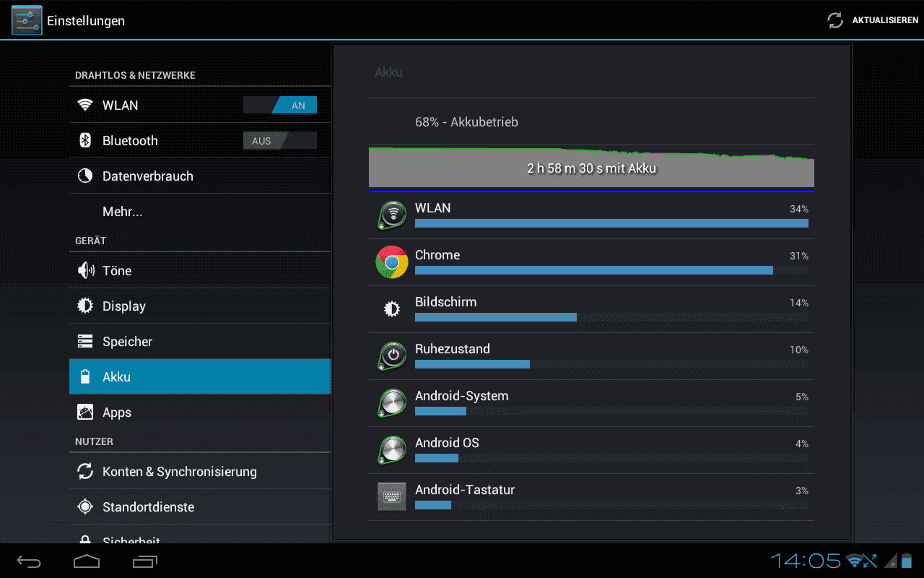Tap the AKTUALISIEREN label
This screenshot has height=578, width=924.
pos(885,20)
